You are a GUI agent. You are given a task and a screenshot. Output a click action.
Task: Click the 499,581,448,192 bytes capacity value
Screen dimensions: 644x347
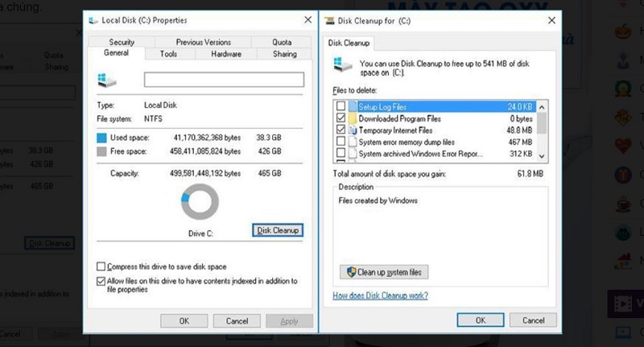(x=205, y=173)
